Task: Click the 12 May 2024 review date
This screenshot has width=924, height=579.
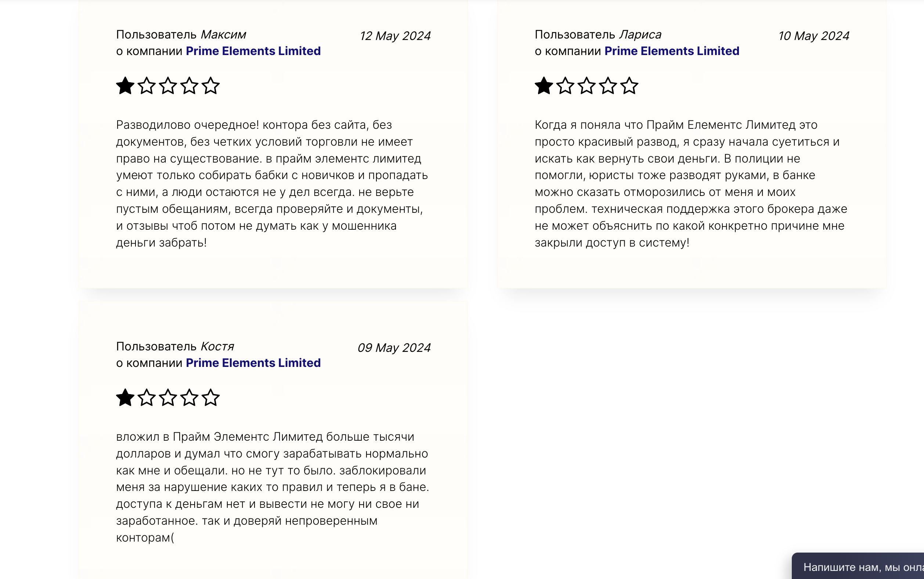Action: point(395,36)
